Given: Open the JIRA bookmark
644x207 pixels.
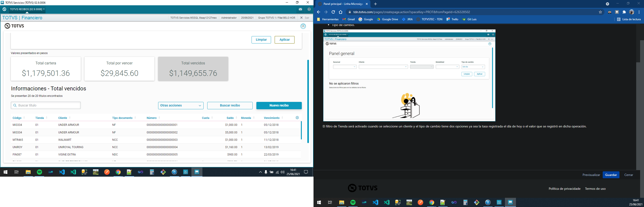Looking at the screenshot, I should pyautogui.click(x=407, y=19).
